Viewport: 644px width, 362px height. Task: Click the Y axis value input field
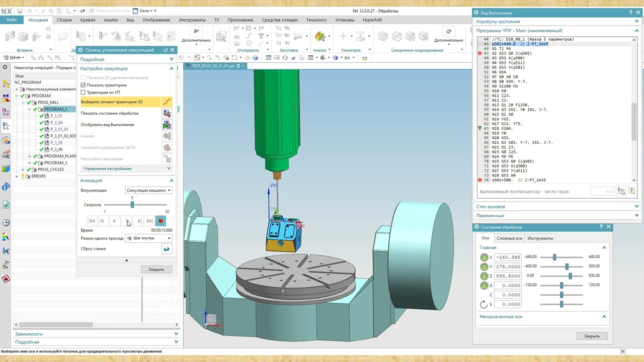tap(507, 266)
